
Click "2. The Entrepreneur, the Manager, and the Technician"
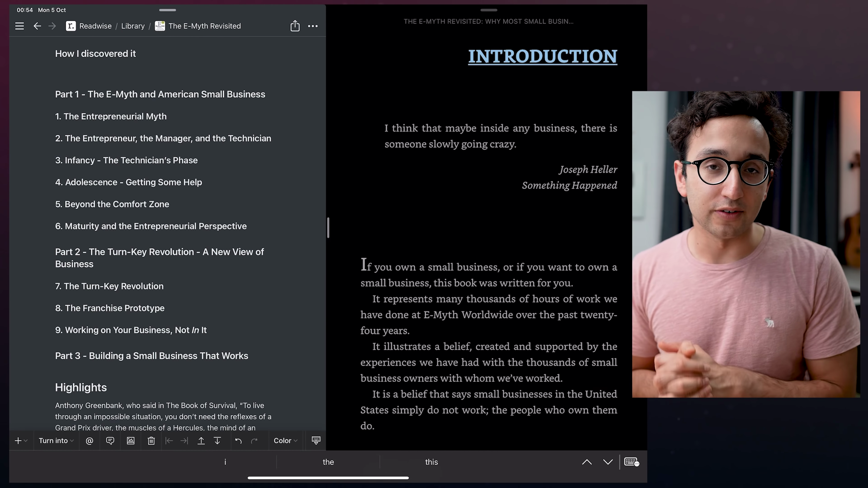[163, 138]
